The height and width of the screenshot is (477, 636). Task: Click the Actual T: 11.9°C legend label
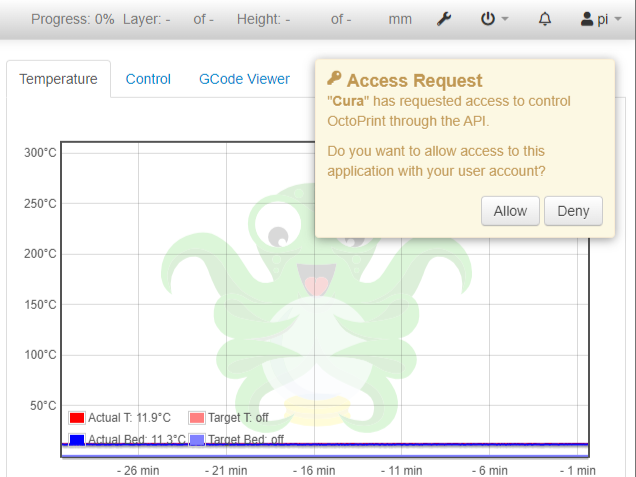point(129,418)
